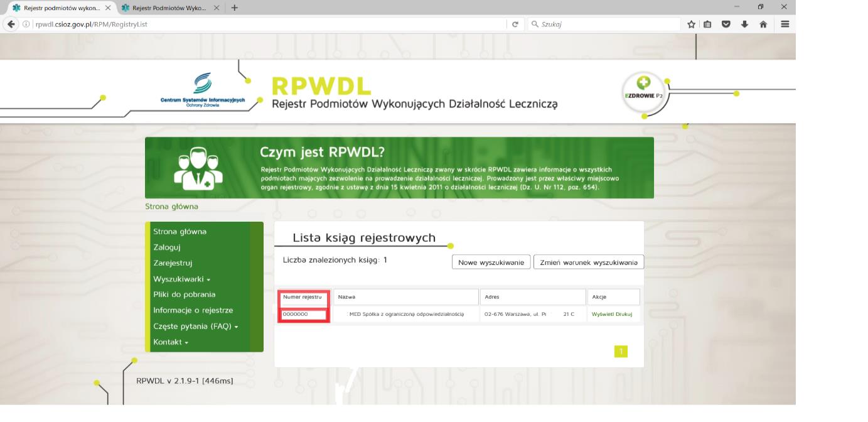Screen dimensions: 868x422
Task: Bookmark this page with star icon
Action: click(691, 24)
